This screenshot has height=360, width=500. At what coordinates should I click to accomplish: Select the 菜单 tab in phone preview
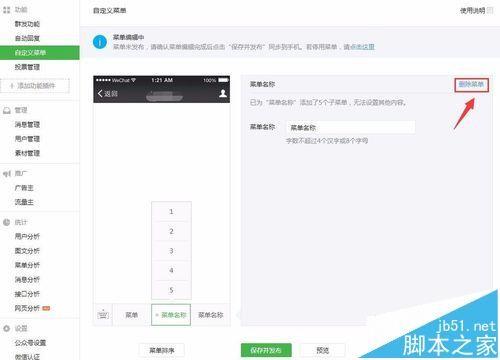coord(132,315)
